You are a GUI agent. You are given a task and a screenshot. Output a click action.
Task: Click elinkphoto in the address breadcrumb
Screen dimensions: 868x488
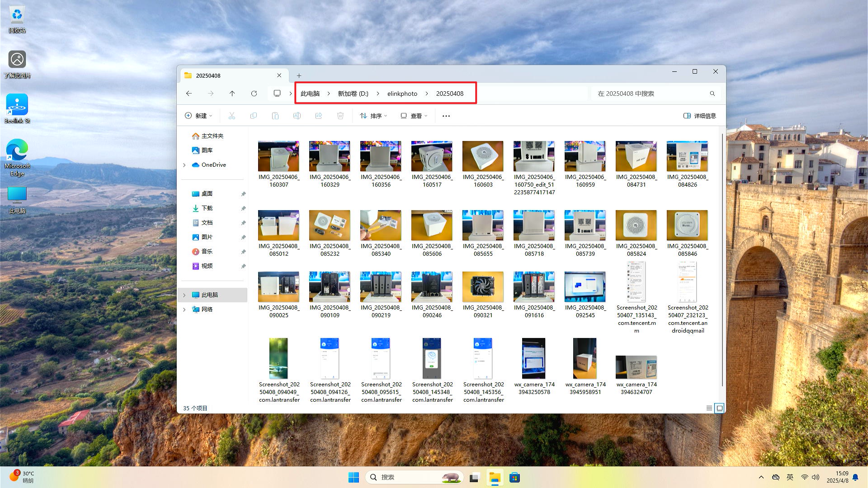(x=402, y=94)
